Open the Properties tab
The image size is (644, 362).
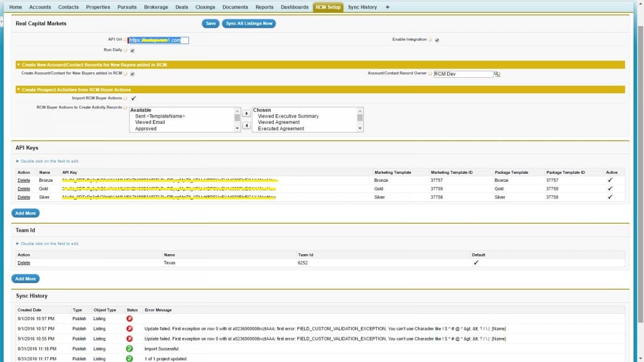click(98, 7)
